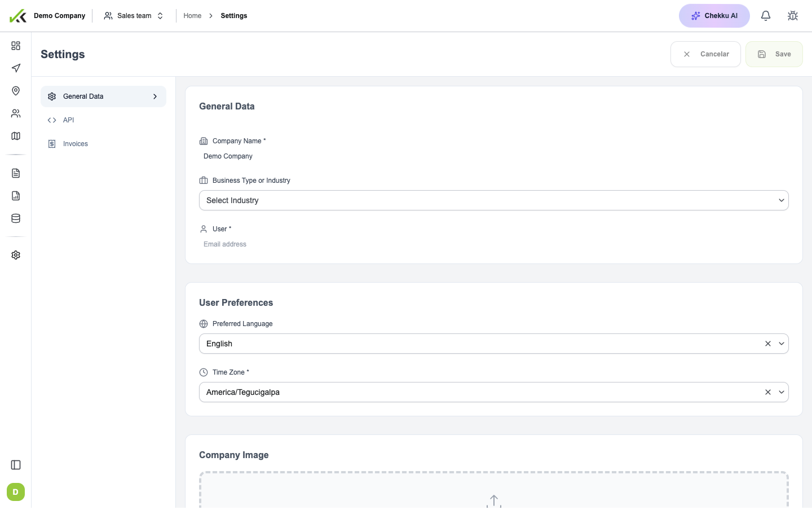Switch to the Invoices settings section
This screenshot has height=510, width=812.
point(103,144)
